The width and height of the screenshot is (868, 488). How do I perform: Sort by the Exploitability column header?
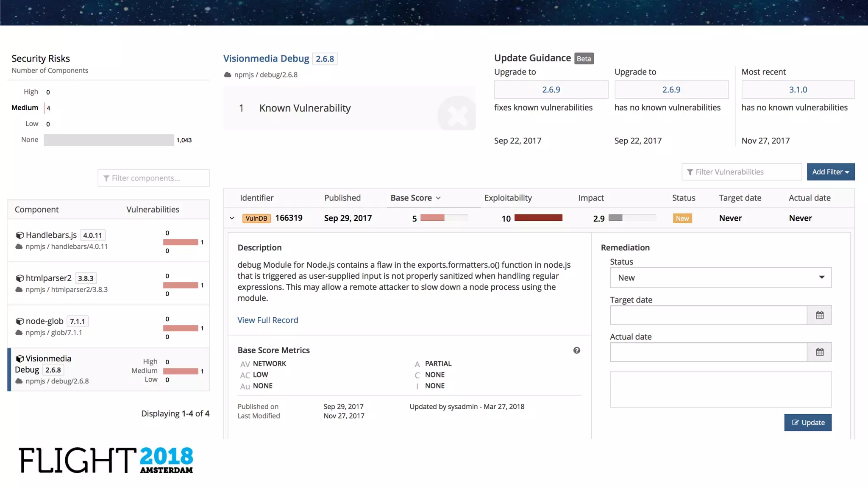coord(508,198)
